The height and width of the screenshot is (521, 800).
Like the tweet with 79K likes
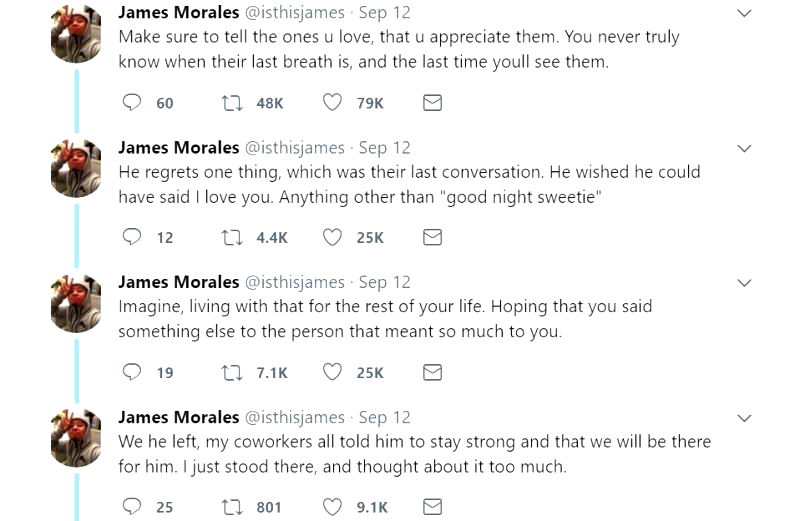(332, 102)
